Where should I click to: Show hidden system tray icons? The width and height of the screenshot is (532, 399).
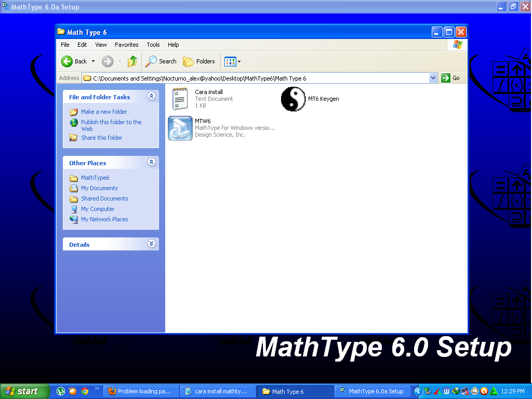pyautogui.click(x=418, y=391)
